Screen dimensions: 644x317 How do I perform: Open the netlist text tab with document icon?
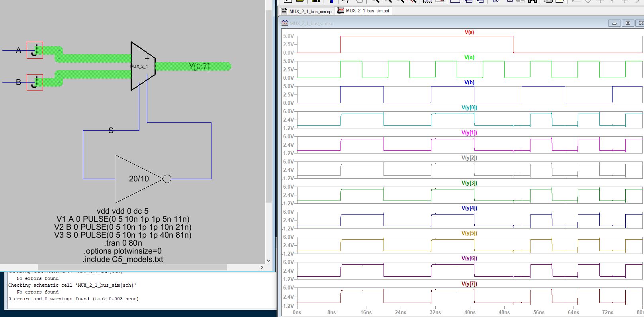(x=307, y=11)
